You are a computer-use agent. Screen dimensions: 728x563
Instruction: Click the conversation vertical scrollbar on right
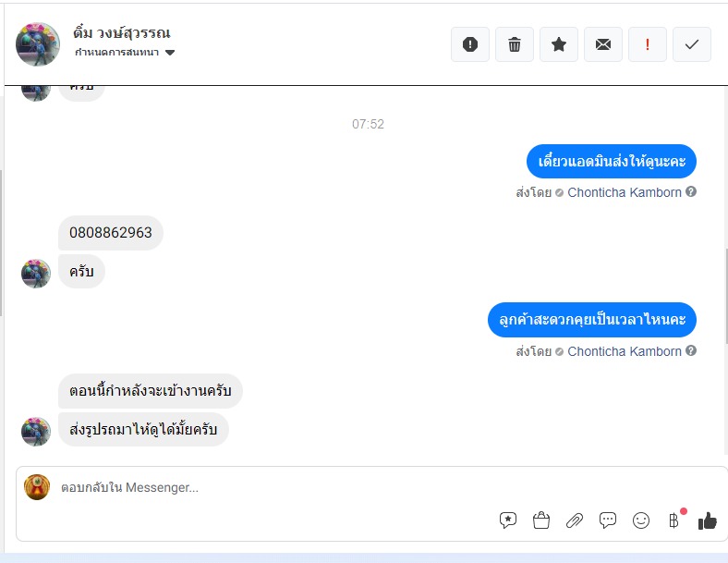(x=725, y=297)
